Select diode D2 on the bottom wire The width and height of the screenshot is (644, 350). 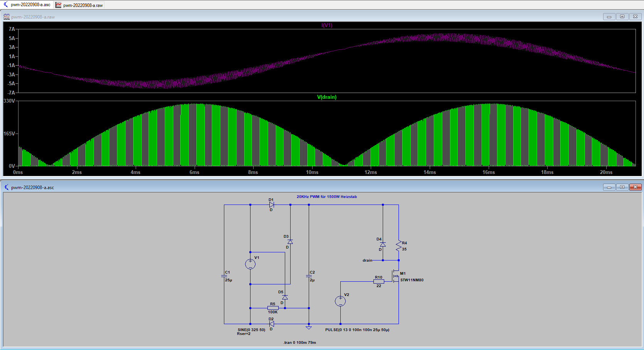[x=271, y=324]
